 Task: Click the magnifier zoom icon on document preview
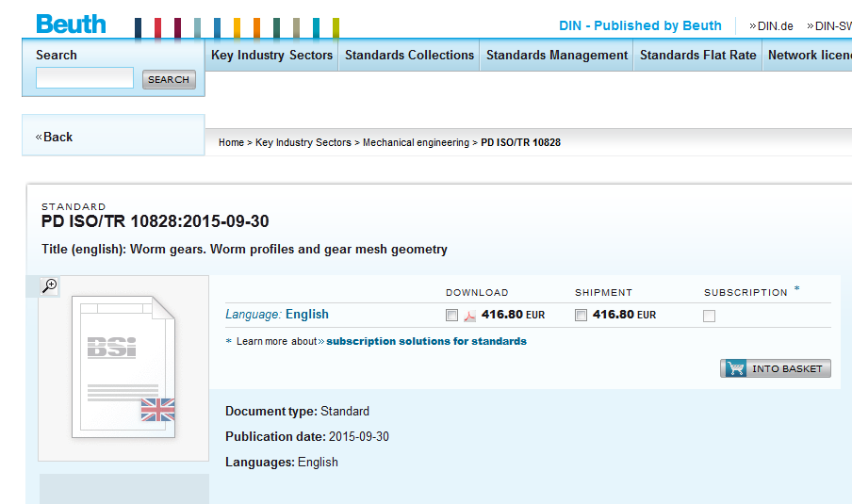(49, 285)
